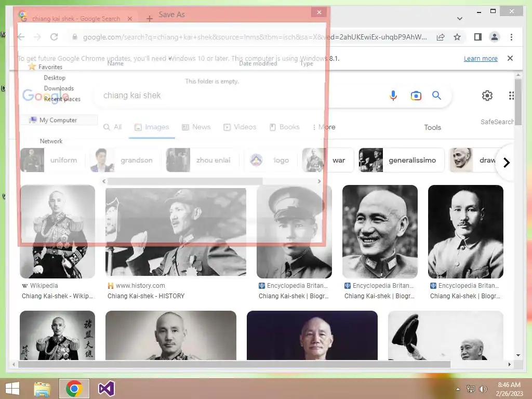Click the horizontal page scrollbar
This screenshot has height=399, width=532.
click(234, 364)
